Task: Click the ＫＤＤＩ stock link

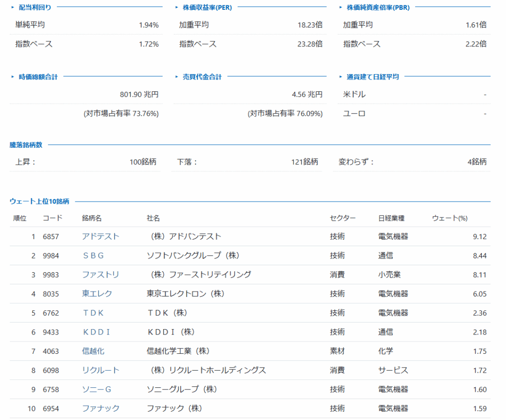Action: pos(96,332)
